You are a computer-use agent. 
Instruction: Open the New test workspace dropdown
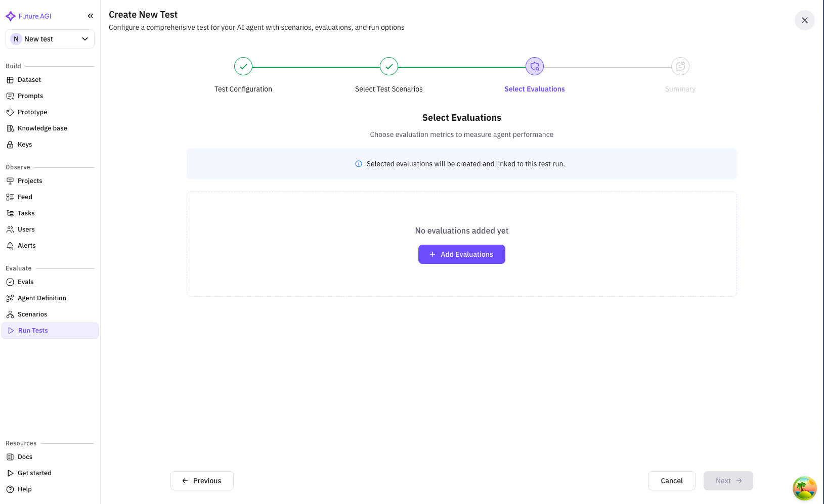coord(50,38)
